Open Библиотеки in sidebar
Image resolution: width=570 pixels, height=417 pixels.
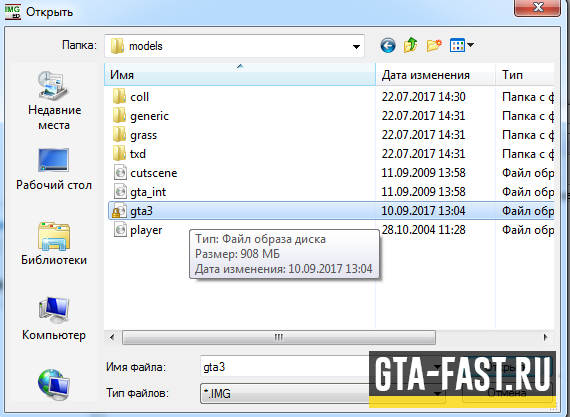point(54,244)
